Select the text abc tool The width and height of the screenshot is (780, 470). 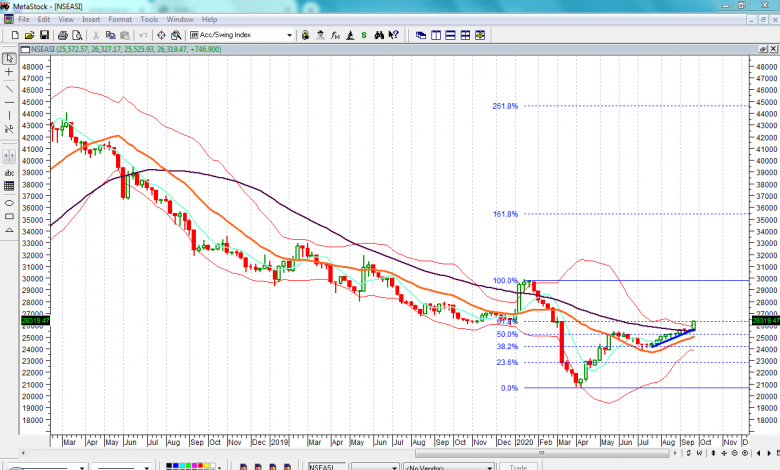pos(9,173)
